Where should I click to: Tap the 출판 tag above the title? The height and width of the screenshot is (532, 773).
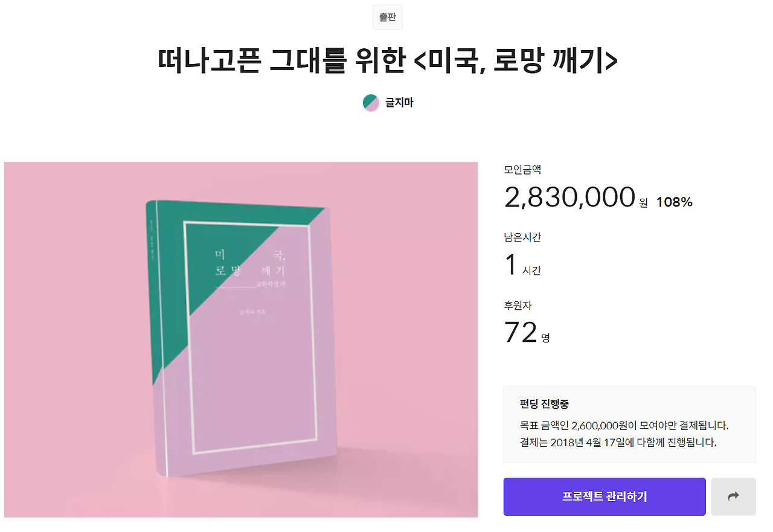click(x=386, y=17)
